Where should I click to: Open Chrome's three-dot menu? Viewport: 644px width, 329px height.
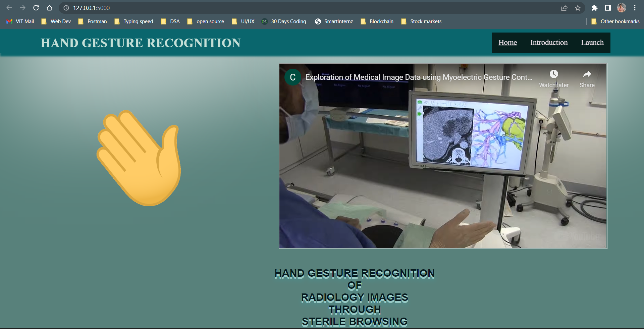pos(635,8)
